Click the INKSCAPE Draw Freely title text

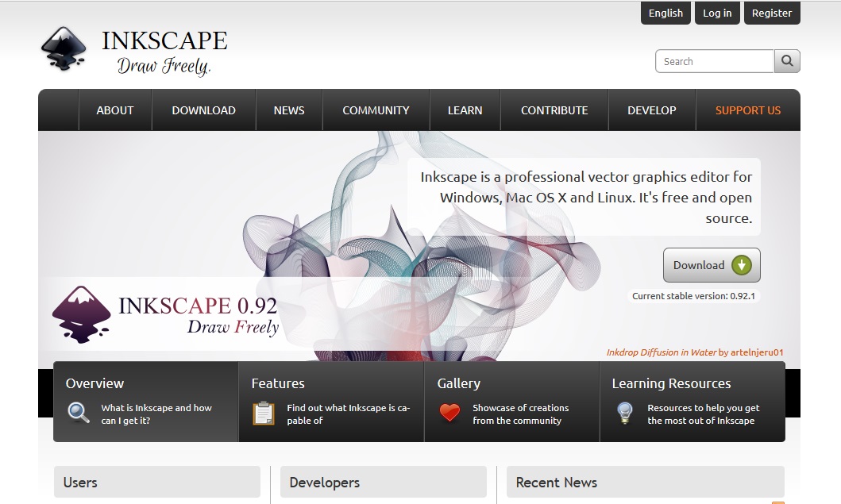coord(164,52)
